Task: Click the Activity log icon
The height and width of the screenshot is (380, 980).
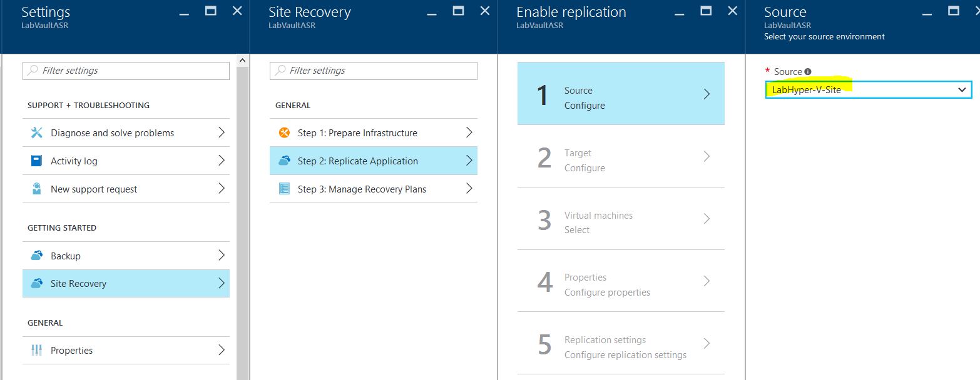Action: click(36, 161)
